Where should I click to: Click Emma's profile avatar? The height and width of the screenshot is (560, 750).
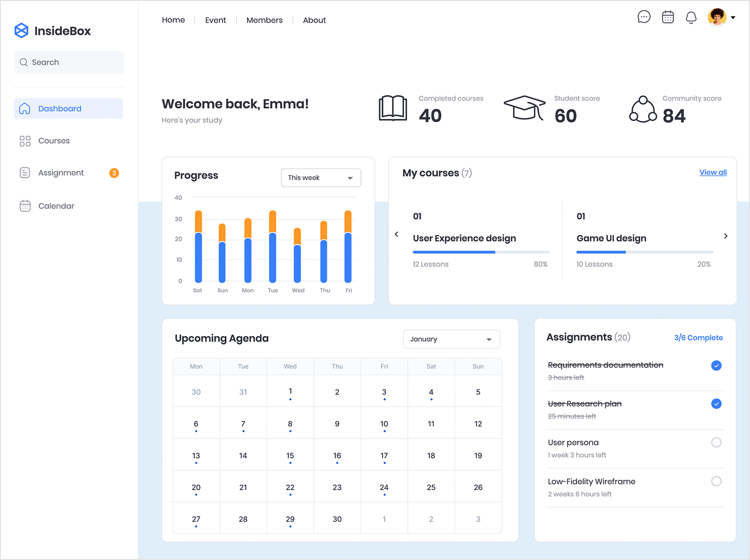tap(717, 17)
